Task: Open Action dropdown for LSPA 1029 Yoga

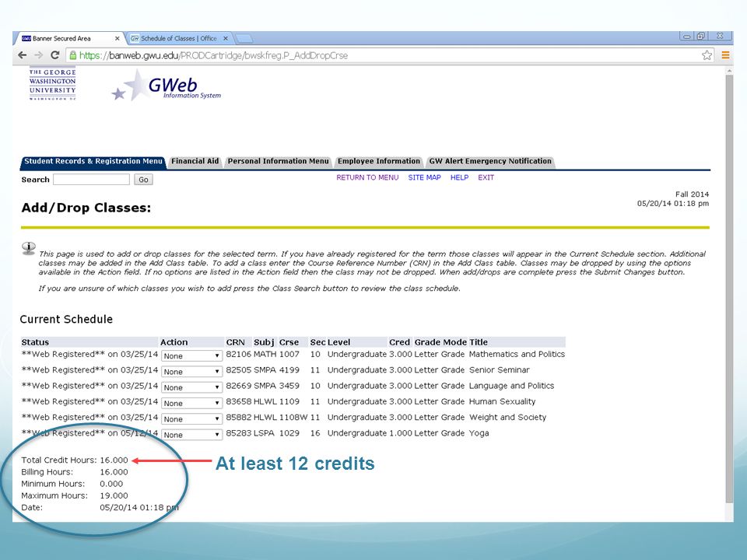Action: (191, 434)
